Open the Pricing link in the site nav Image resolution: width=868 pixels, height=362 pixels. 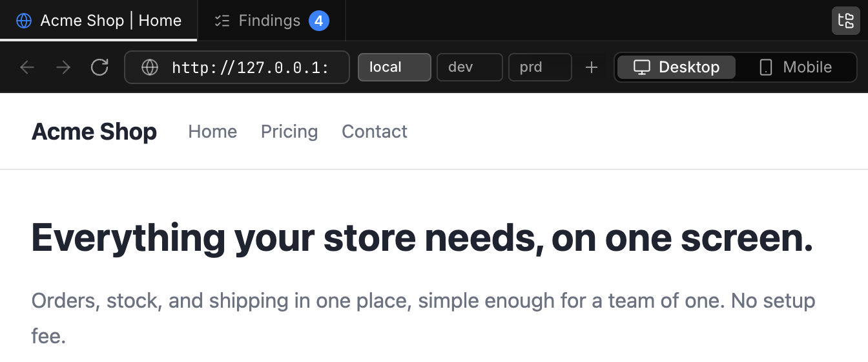[289, 132]
